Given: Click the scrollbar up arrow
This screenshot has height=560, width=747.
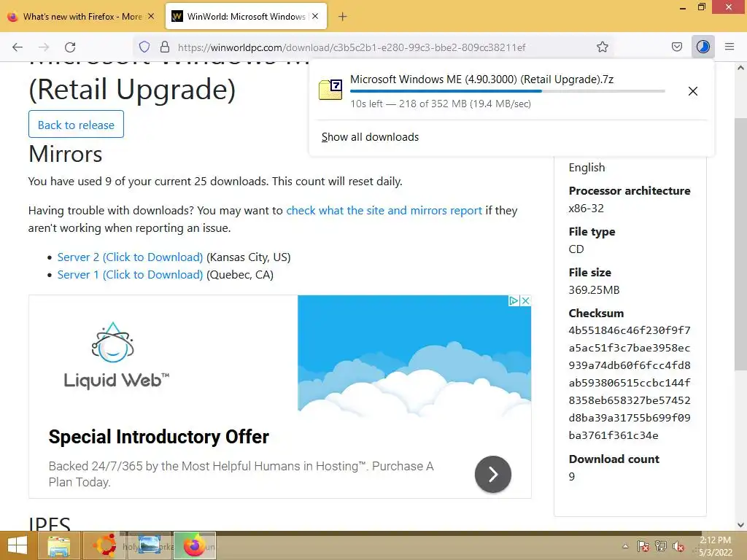Looking at the screenshot, I should coord(740,68).
